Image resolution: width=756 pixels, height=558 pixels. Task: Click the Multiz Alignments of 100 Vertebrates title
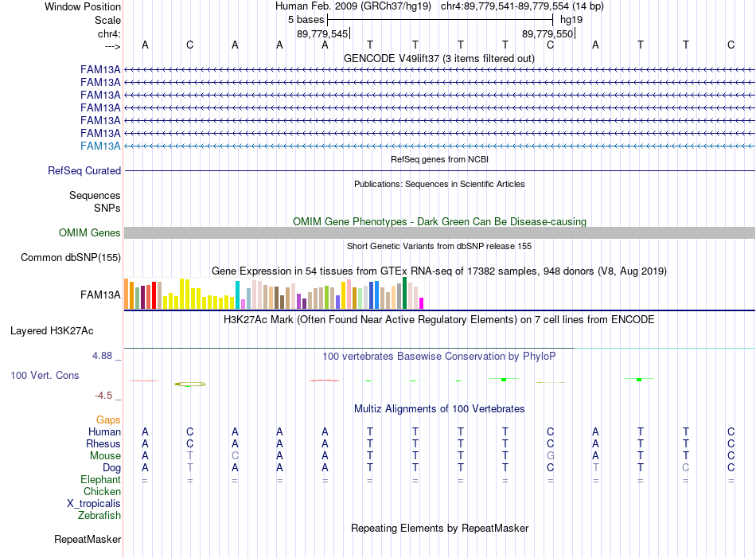pyautogui.click(x=439, y=409)
